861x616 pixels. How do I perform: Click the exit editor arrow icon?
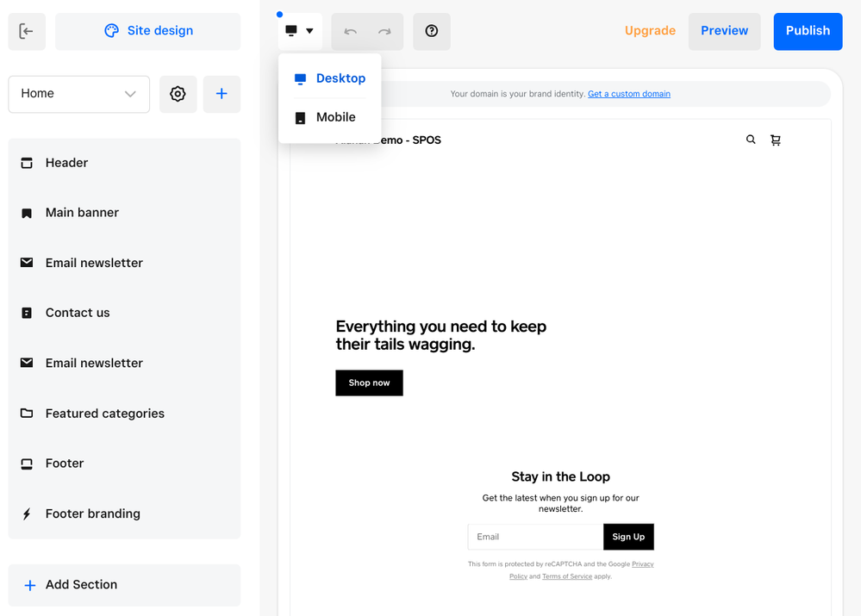click(27, 31)
